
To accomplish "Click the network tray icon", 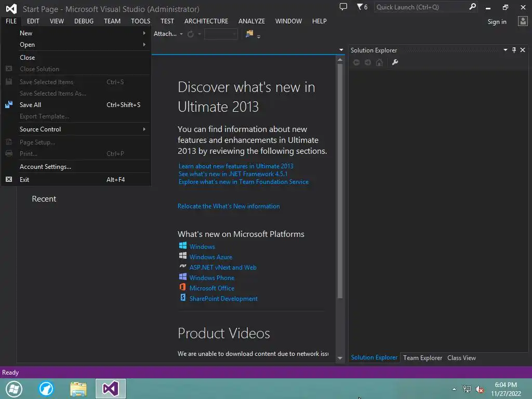I will pos(467,389).
